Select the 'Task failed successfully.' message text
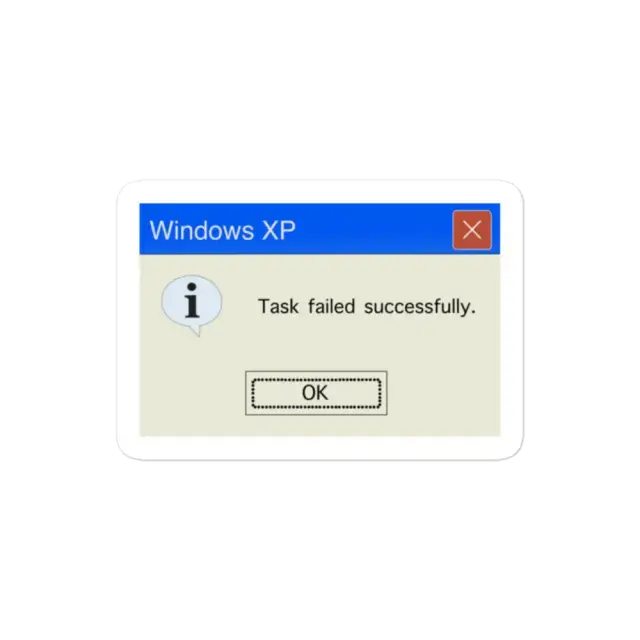The width and height of the screenshot is (640, 640). click(x=367, y=307)
